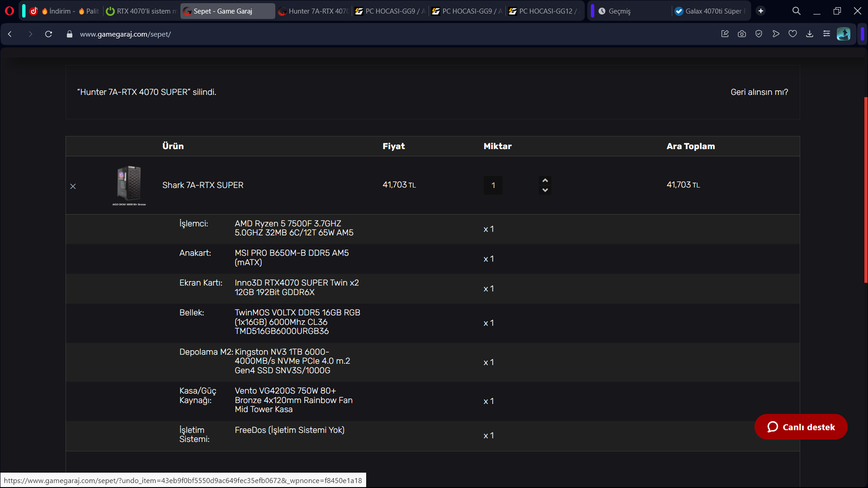868x488 pixels.
Task: Click the heart bookmark icon
Action: (x=793, y=34)
